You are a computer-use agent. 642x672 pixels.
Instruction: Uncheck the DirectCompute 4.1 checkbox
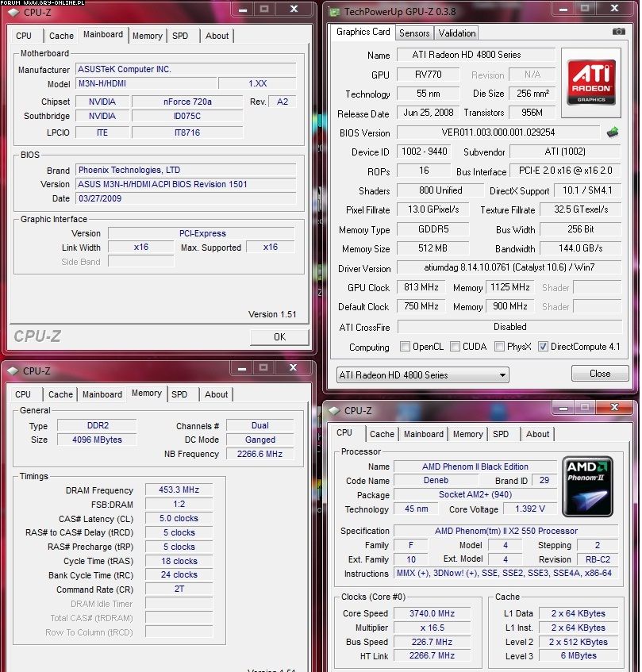coord(543,346)
